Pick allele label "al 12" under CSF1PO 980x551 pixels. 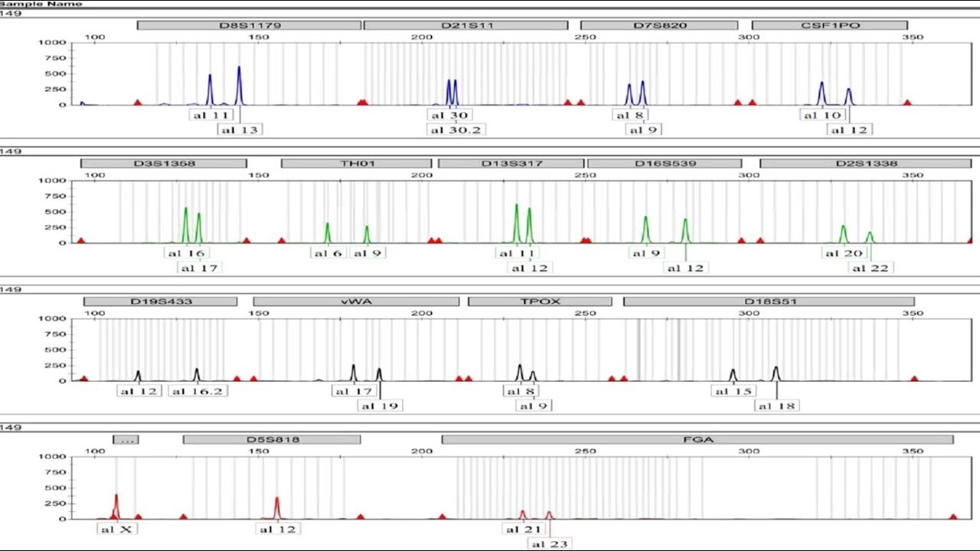[x=849, y=130]
